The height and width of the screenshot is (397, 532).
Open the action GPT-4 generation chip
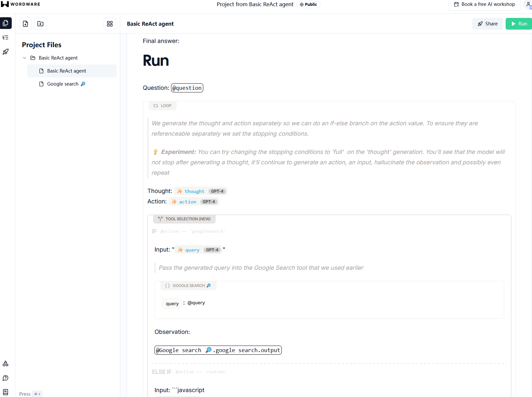(194, 202)
